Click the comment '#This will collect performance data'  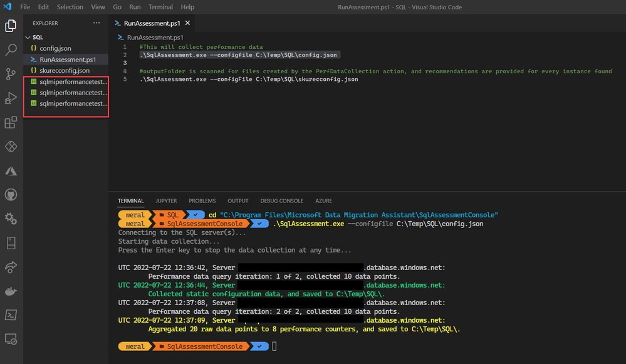point(201,47)
